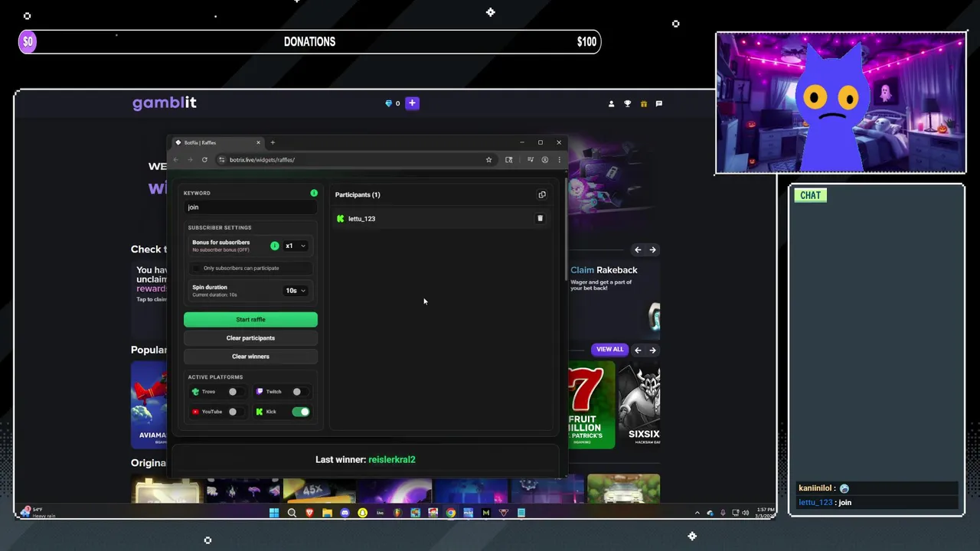The width and height of the screenshot is (980, 551).
Task: Click the taskbar clock showing 1:57 PM
Action: click(765, 513)
